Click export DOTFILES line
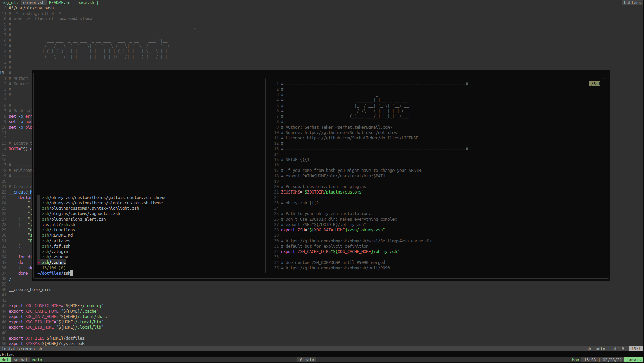Screen dimensions: 644x363 (47, 338)
